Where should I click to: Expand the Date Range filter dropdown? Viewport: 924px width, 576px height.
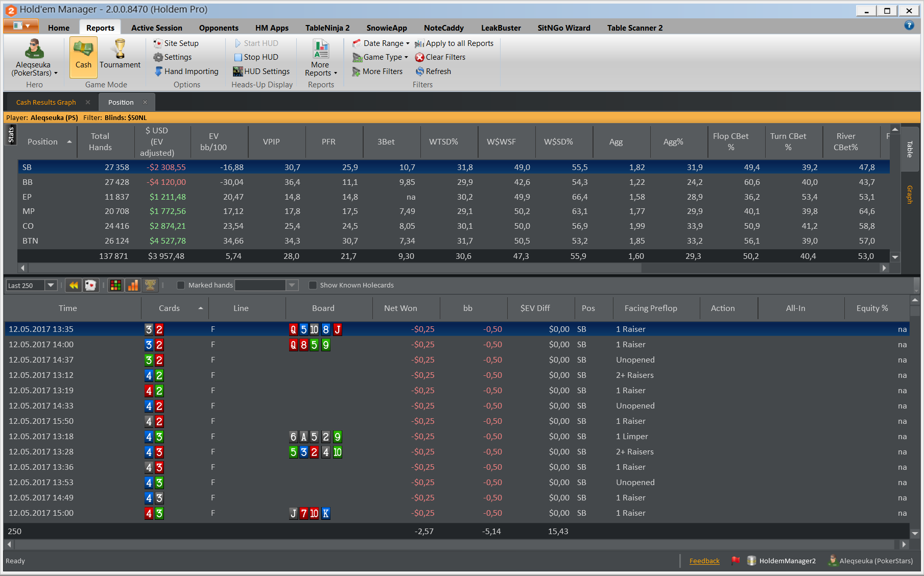pyautogui.click(x=381, y=43)
